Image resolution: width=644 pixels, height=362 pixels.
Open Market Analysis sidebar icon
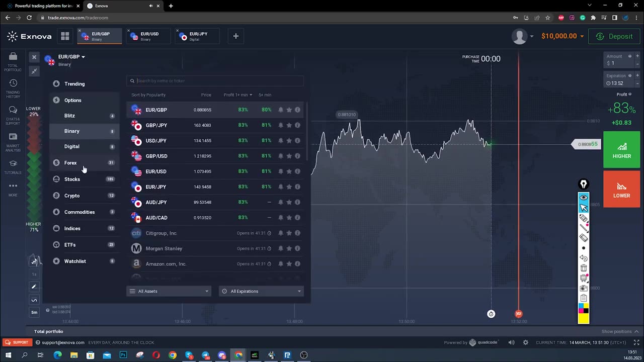point(13,142)
